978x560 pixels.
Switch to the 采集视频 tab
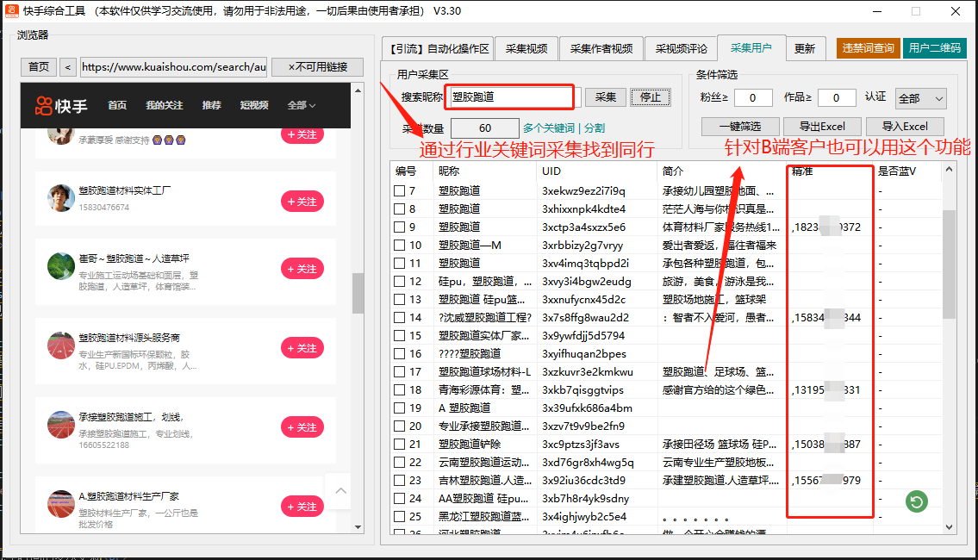[526, 48]
